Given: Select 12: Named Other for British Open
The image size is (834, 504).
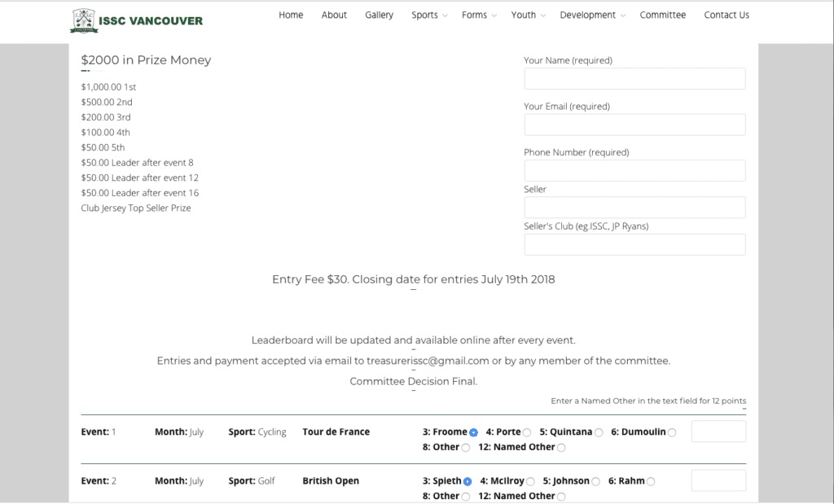Looking at the screenshot, I should (561, 497).
